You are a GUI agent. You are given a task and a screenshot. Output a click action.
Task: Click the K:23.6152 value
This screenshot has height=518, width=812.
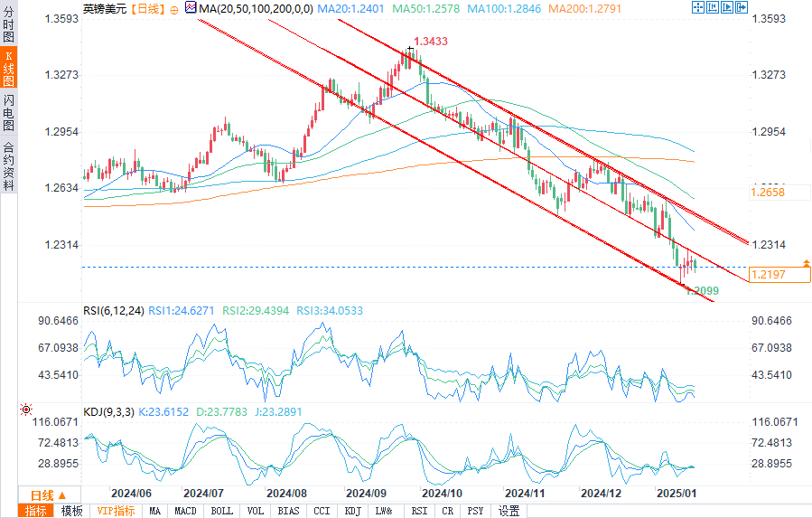coord(163,411)
